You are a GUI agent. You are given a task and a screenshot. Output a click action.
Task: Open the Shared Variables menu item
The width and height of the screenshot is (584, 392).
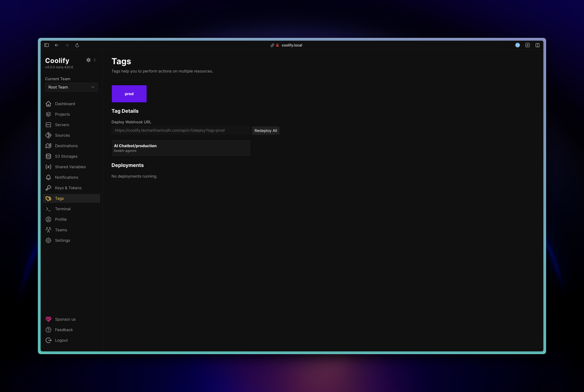coord(70,167)
